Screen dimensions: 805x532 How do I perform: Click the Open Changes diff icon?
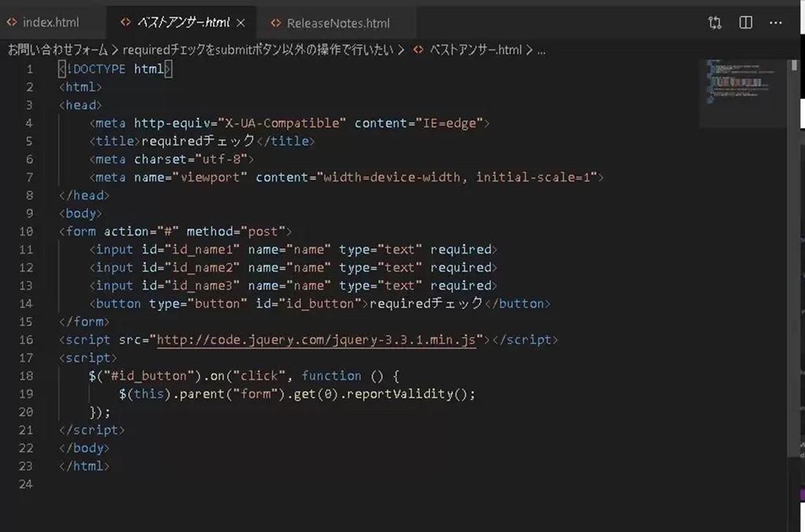pos(715,23)
